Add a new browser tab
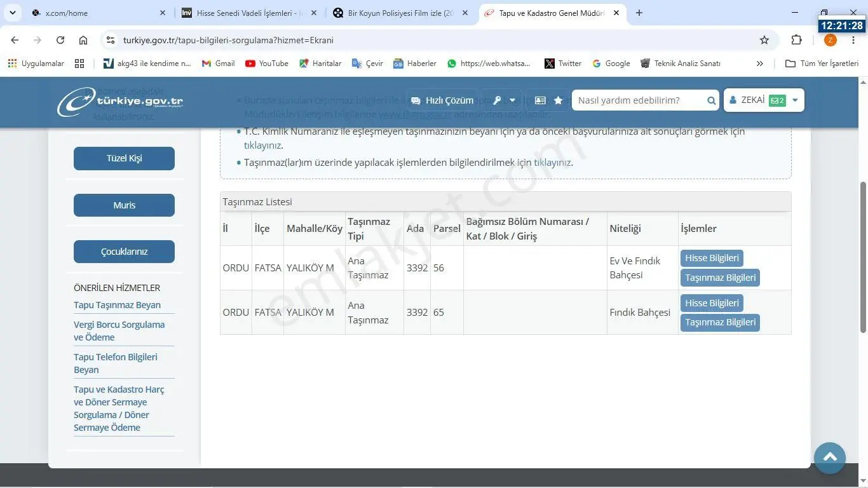Screen dimensions: 868x488 639,13
